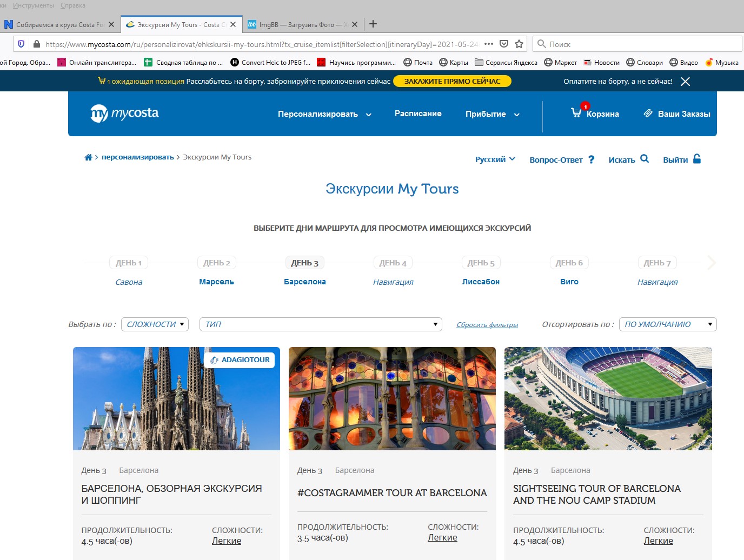The width and height of the screenshot is (744, 560).
Task: Click the Сбросить фильтры link
Action: pyautogui.click(x=487, y=325)
